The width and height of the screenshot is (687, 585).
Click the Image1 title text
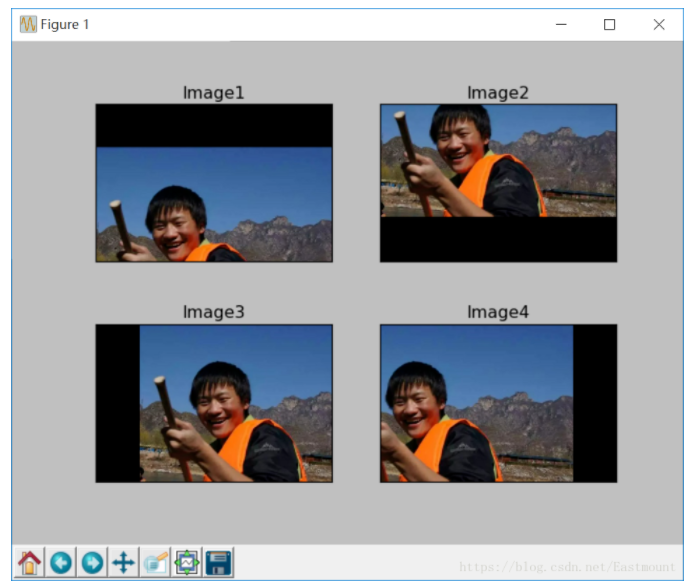coord(213,93)
